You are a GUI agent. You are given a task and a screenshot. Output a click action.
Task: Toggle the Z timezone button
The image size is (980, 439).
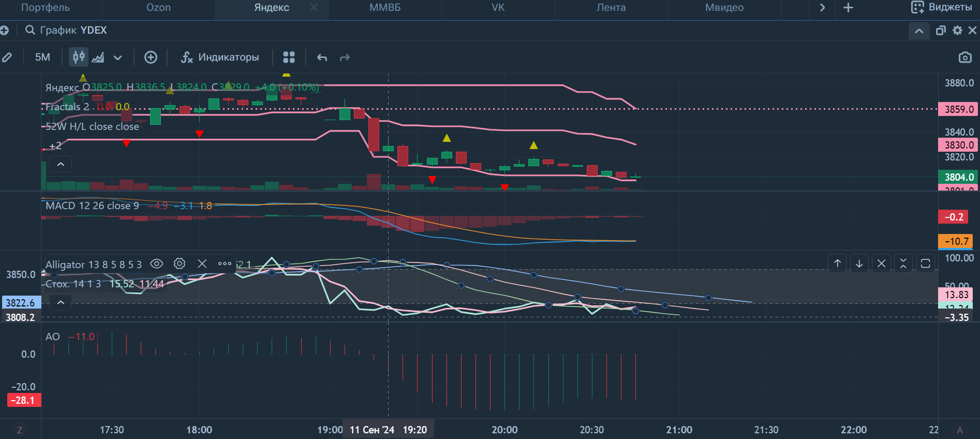tap(20, 430)
